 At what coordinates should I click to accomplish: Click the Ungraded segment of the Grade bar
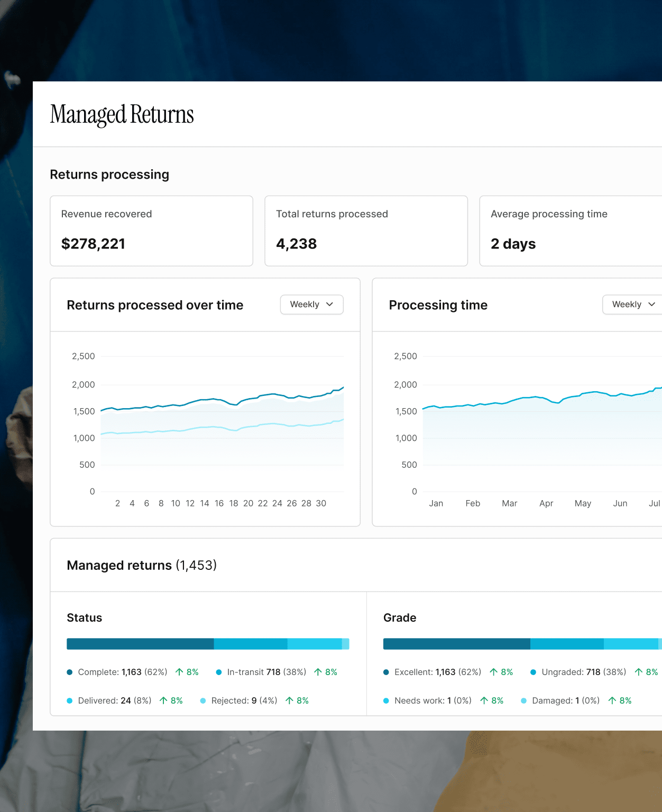pyautogui.click(x=567, y=644)
